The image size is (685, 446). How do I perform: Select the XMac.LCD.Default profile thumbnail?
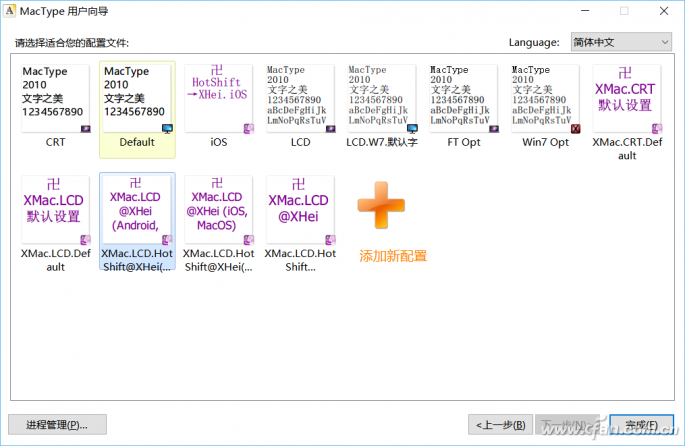coord(55,210)
